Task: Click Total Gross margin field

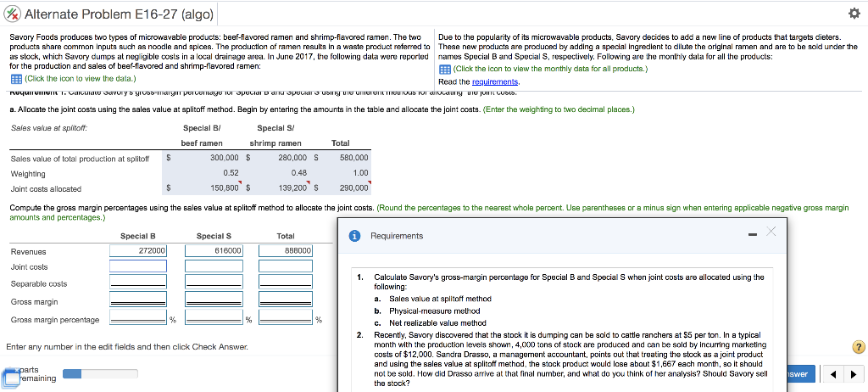Action: point(286,301)
